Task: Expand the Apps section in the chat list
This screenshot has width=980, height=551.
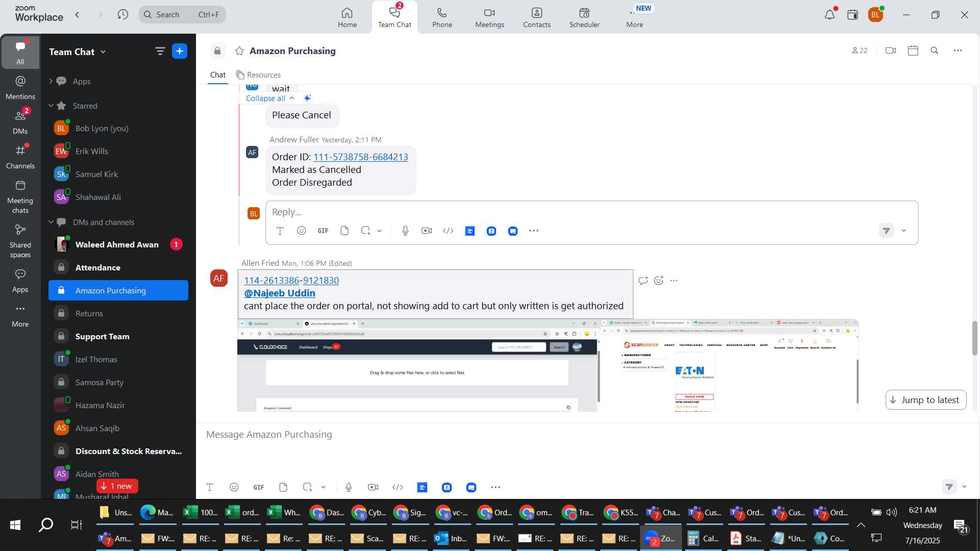Action: (x=51, y=81)
